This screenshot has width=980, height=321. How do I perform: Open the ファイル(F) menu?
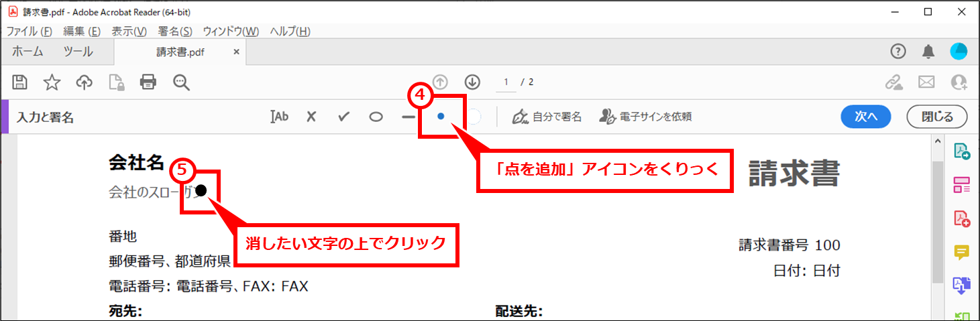pyautogui.click(x=29, y=31)
